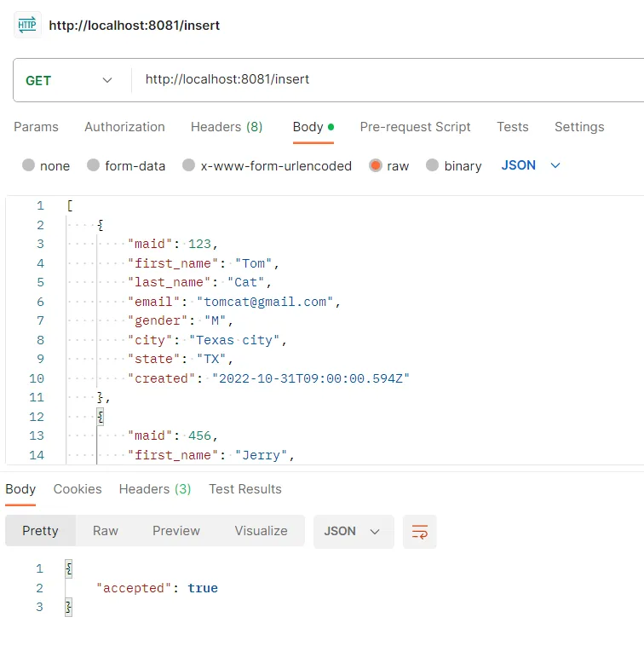Switch to the Tests tab
Viewport: 644px width, 669px height.
pyautogui.click(x=512, y=127)
